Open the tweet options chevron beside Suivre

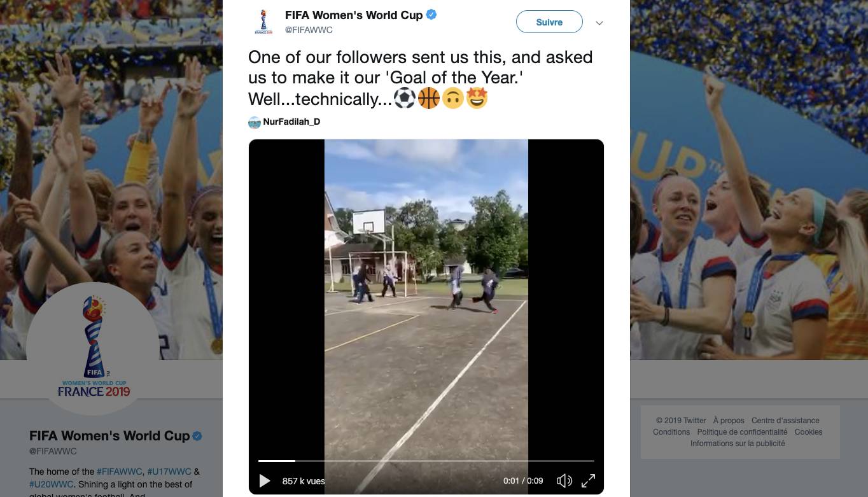click(599, 23)
